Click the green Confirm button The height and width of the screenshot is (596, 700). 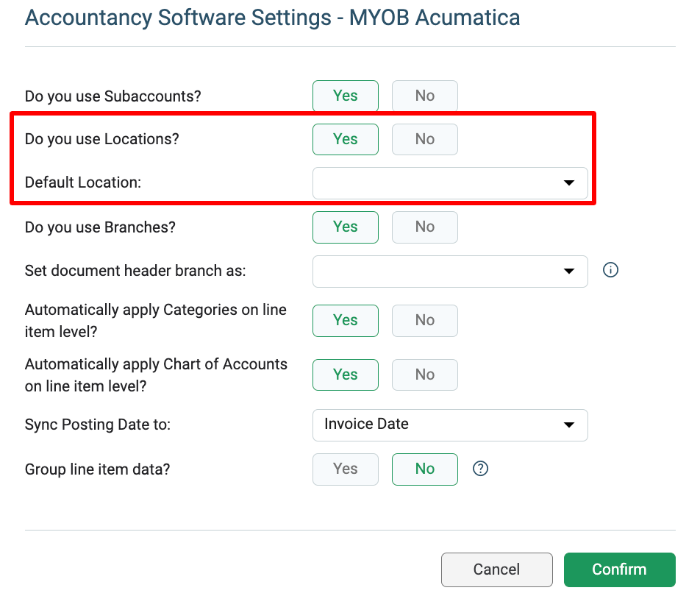620,570
